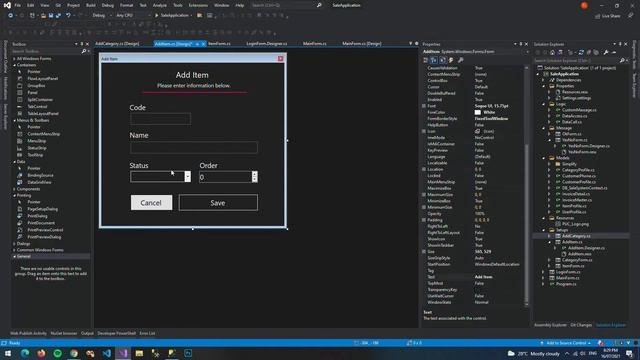Viewport: 640px width, 360px height.
Task: Click the Name text box on the form
Action: coord(194,147)
